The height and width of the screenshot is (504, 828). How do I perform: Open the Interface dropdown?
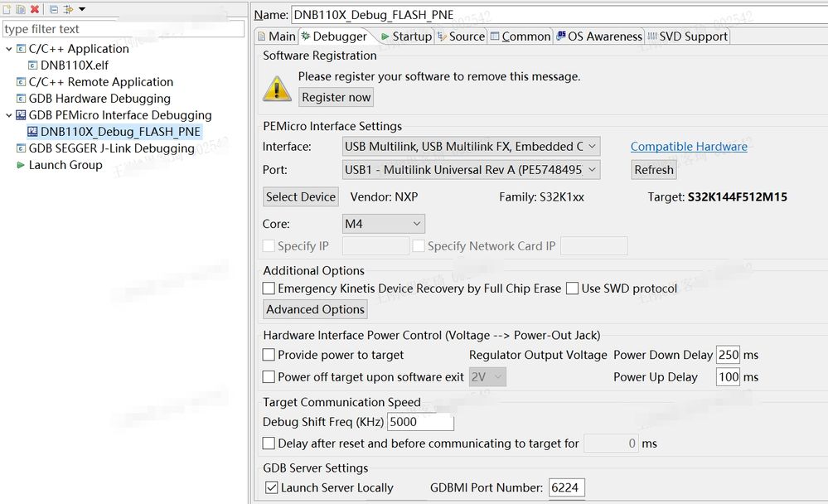click(x=471, y=147)
